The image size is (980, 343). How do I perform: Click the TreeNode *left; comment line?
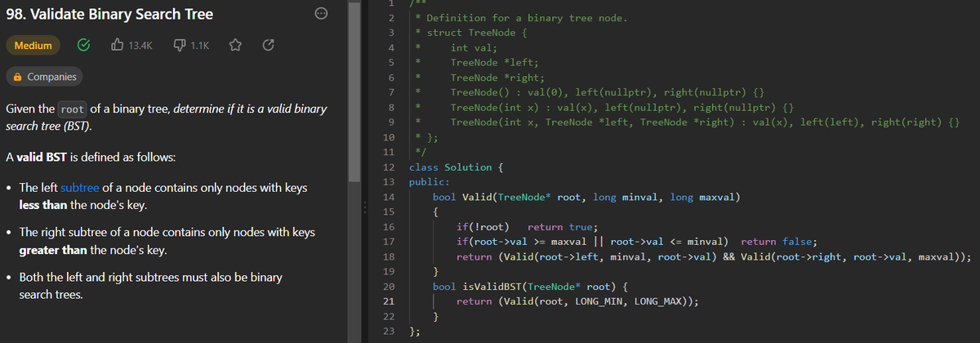click(x=495, y=63)
